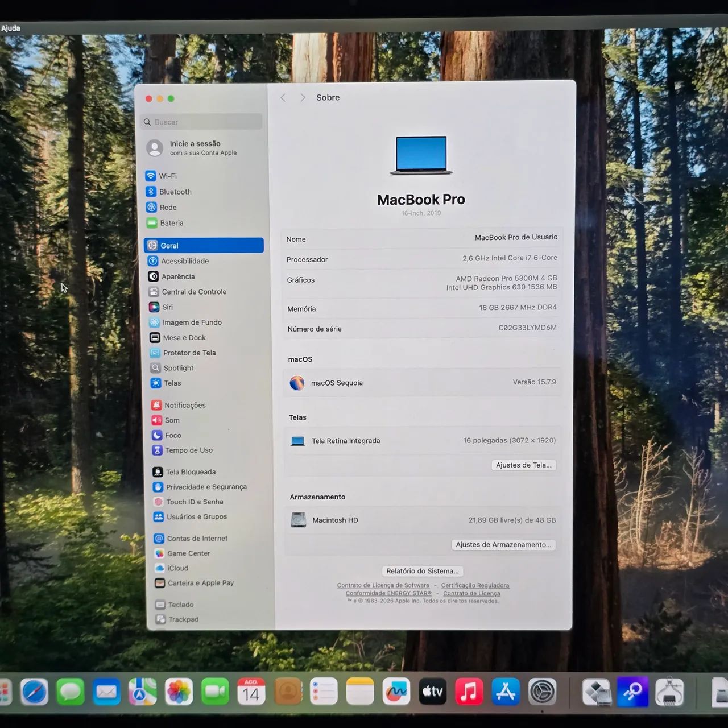Open Tempo de Uso settings
Screen dimensions: 728x728
pos(182,450)
